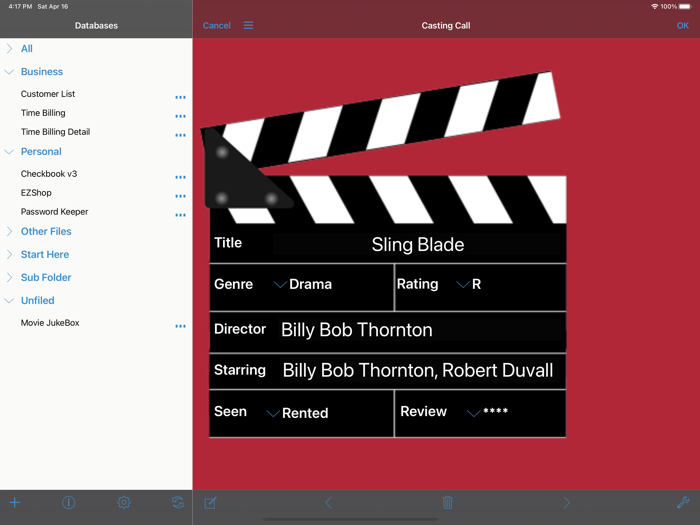Open Movie JukeBox database
Screen dimensions: 700x525
(x=50, y=323)
